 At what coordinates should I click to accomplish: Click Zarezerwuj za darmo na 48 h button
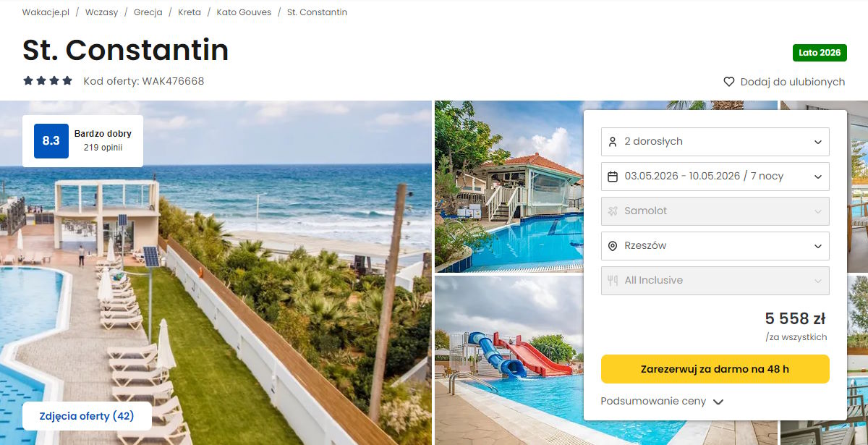point(715,369)
